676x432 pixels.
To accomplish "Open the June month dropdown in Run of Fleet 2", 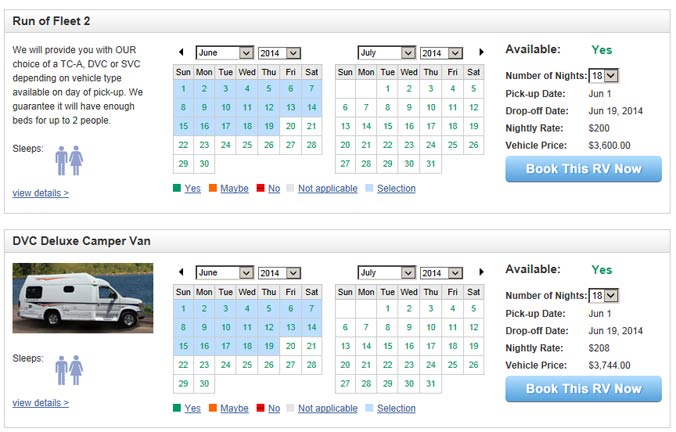I will click(x=224, y=53).
